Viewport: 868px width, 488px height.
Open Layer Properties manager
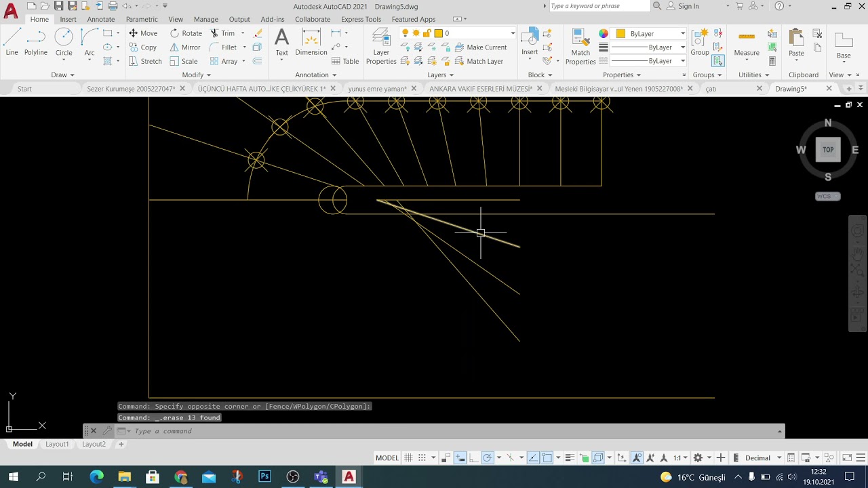(381, 46)
